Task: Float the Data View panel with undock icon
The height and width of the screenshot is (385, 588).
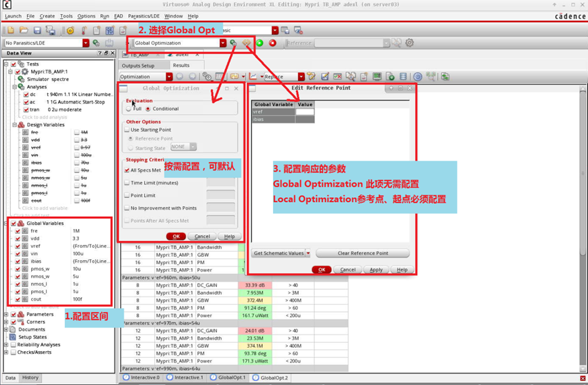Action: pos(106,53)
